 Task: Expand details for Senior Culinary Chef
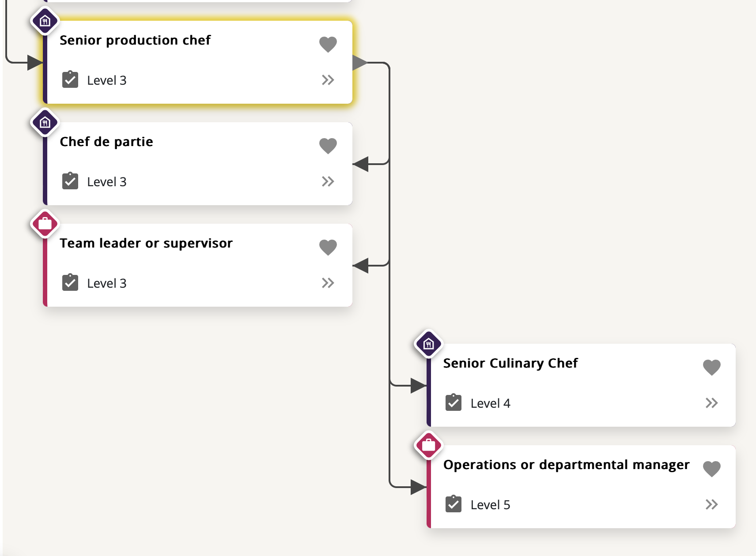click(x=712, y=402)
